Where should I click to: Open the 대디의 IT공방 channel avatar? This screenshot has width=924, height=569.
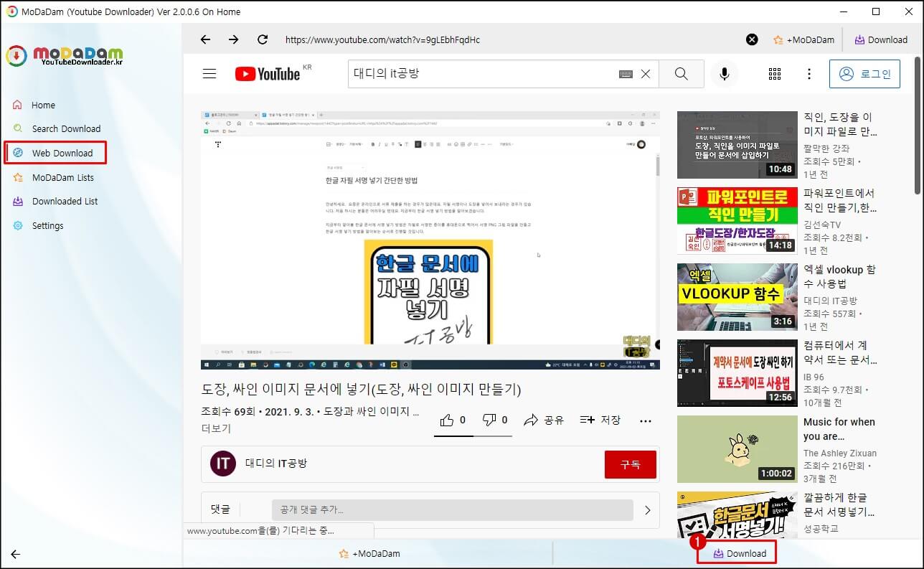tap(223, 464)
